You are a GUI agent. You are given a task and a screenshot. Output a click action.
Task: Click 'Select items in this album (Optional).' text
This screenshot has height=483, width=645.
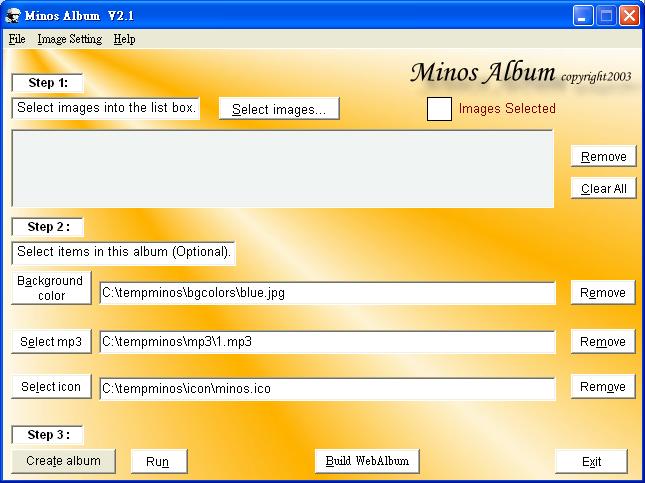123,252
